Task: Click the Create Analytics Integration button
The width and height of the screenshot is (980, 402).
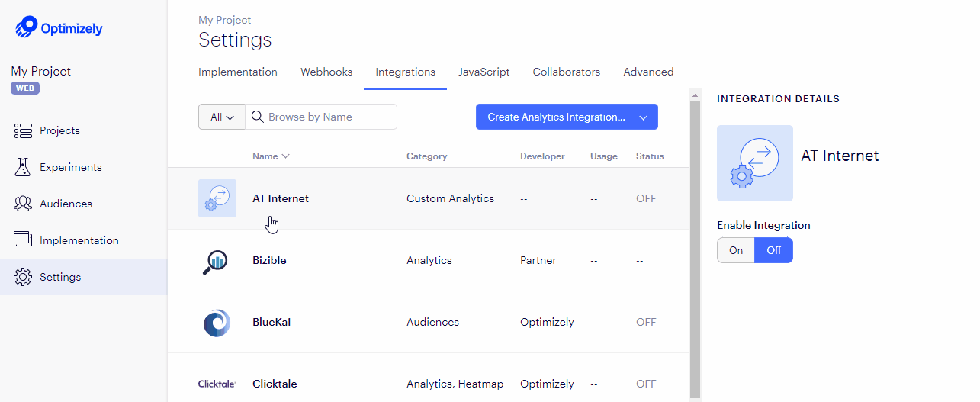Action: tap(555, 117)
